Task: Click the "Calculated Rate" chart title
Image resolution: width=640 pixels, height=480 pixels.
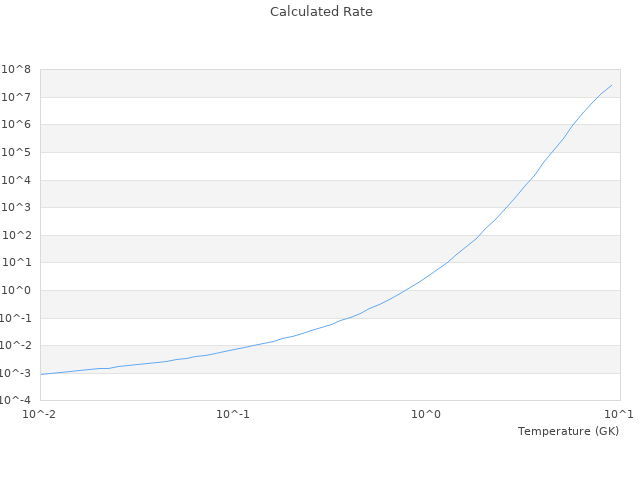Action: [321, 12]
